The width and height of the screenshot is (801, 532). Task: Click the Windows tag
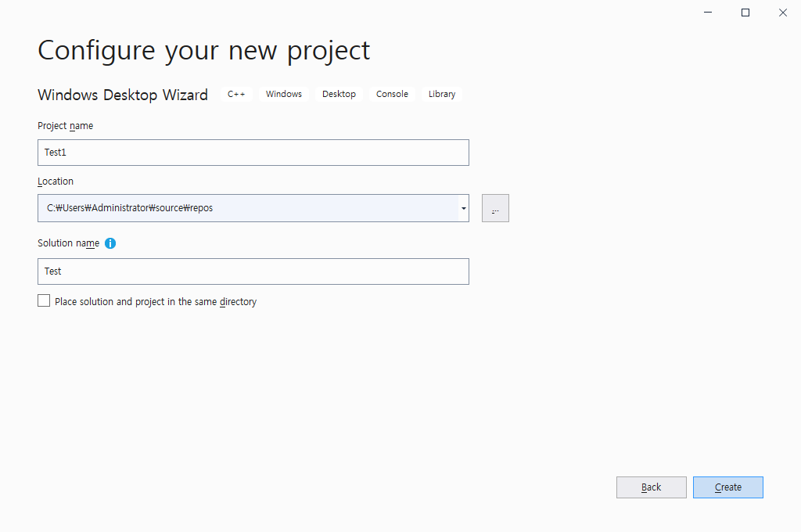point(284,94)
